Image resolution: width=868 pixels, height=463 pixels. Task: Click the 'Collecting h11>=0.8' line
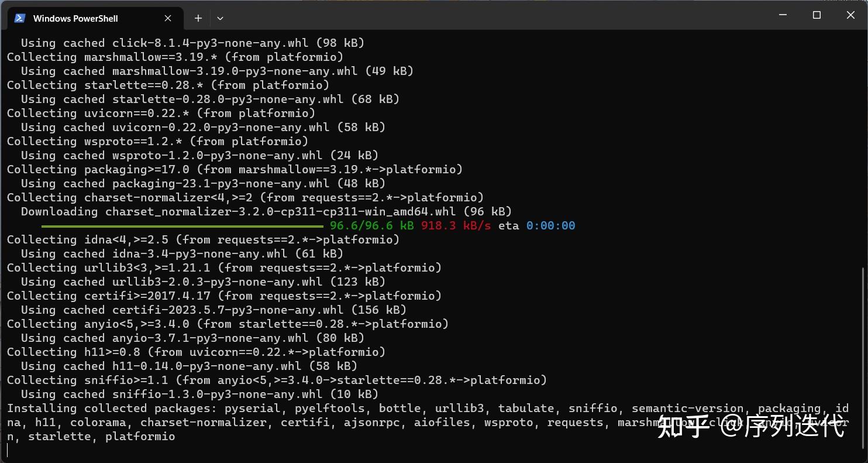(197, 352)
